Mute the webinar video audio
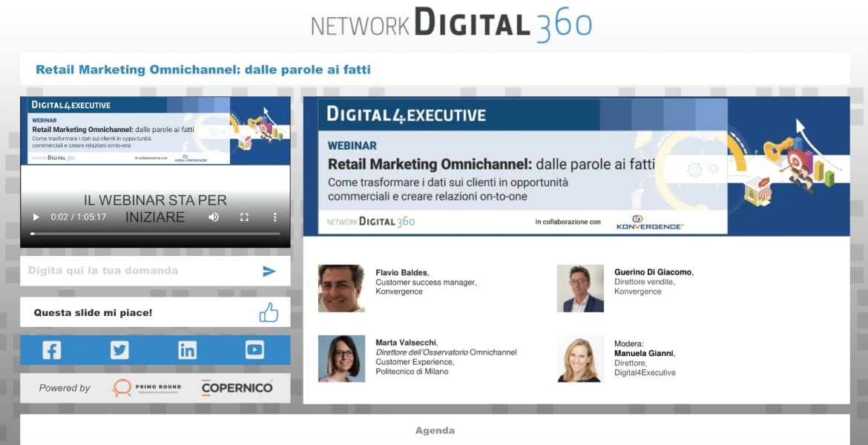868x445 pixels. point(214,217)
